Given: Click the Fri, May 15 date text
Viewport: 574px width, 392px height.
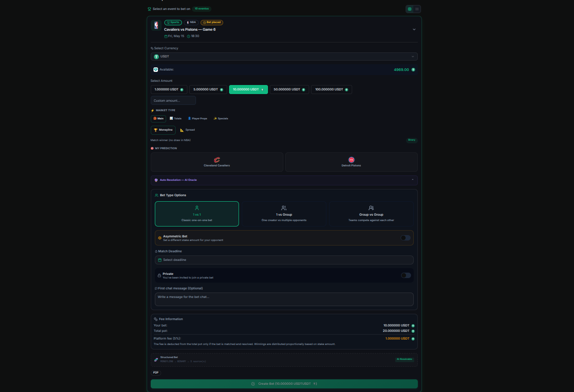Looking at the screenshot, I should (176, 36).
